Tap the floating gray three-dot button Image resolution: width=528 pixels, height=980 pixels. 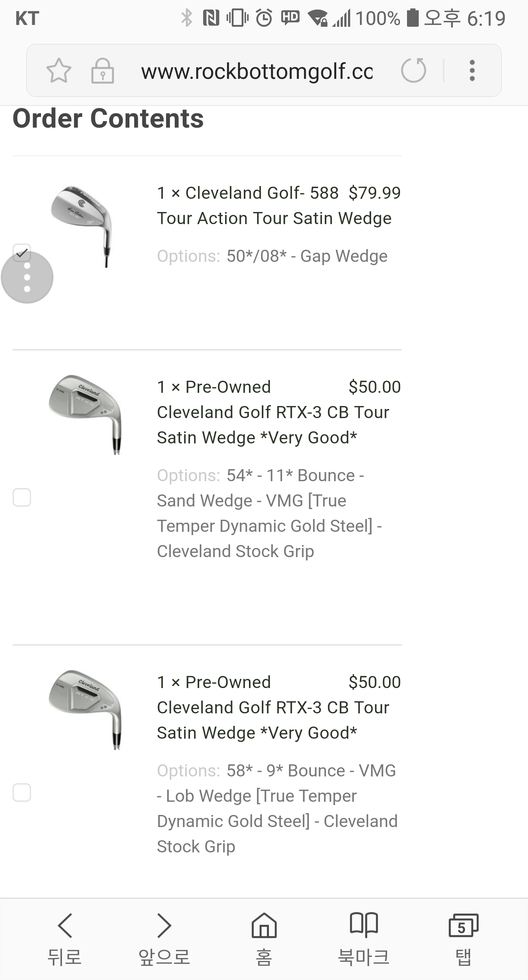pyautogui.click(x=27, y=278)
